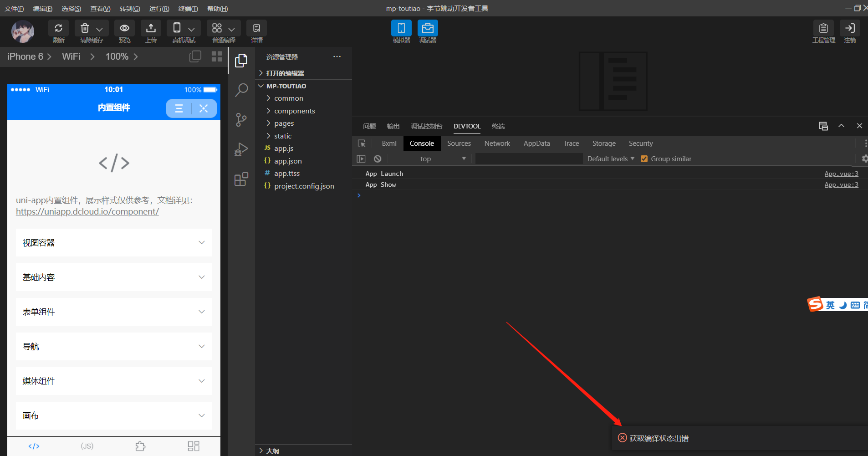Expand the components folder
The image size is (868, 456).
coord(294,111)
